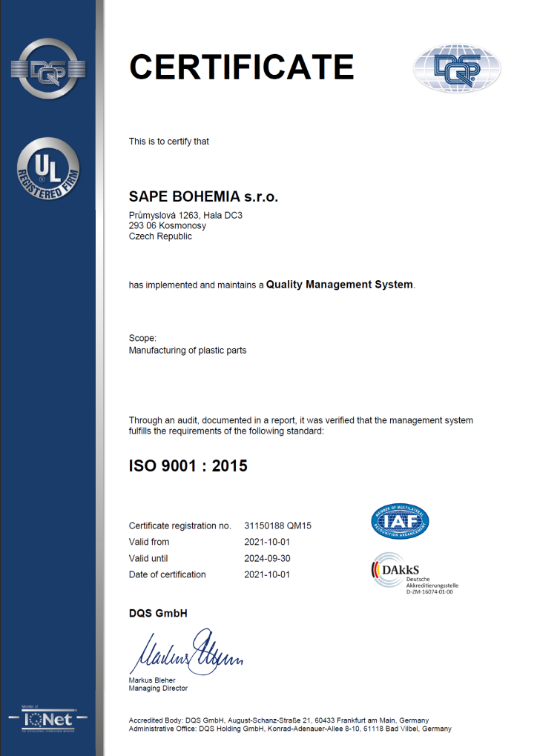Click the 'Scope:' label
Viewport: 537px width, 756px height.
tap(142, 338)
